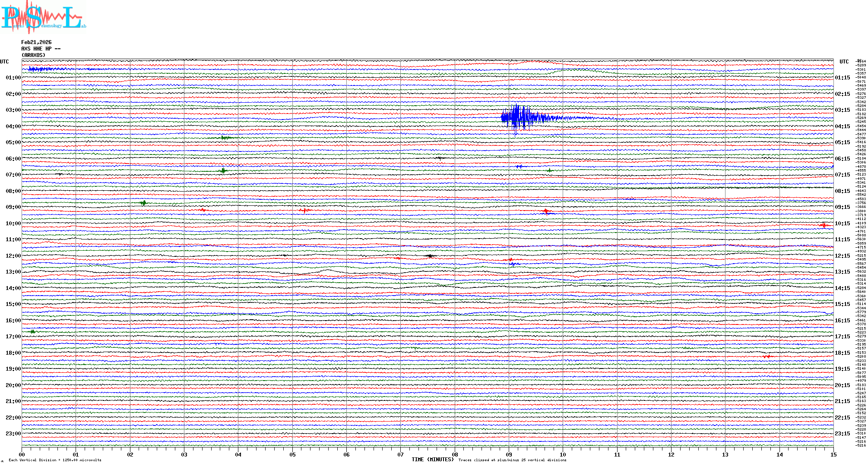The height and width of the screenshot is (466, 868).
Task: Click the Feb21,2026 date label
Action: click(36, 42)
